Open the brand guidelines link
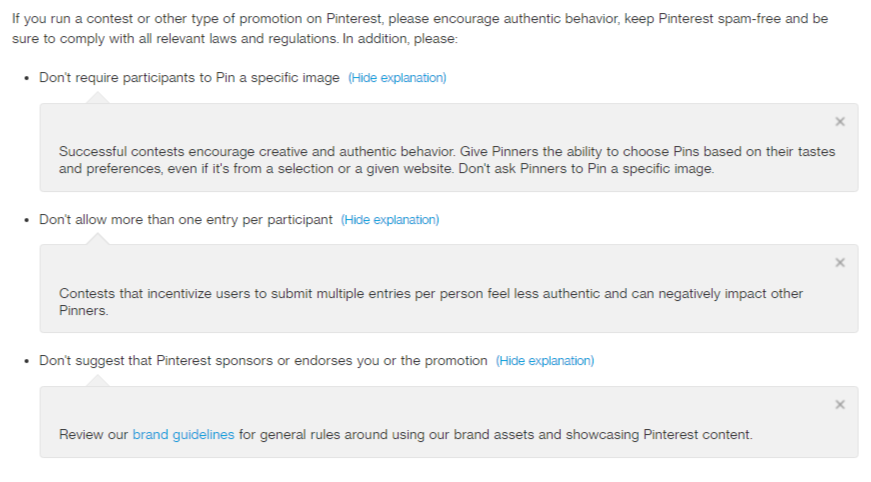 (x=183, y=435)
